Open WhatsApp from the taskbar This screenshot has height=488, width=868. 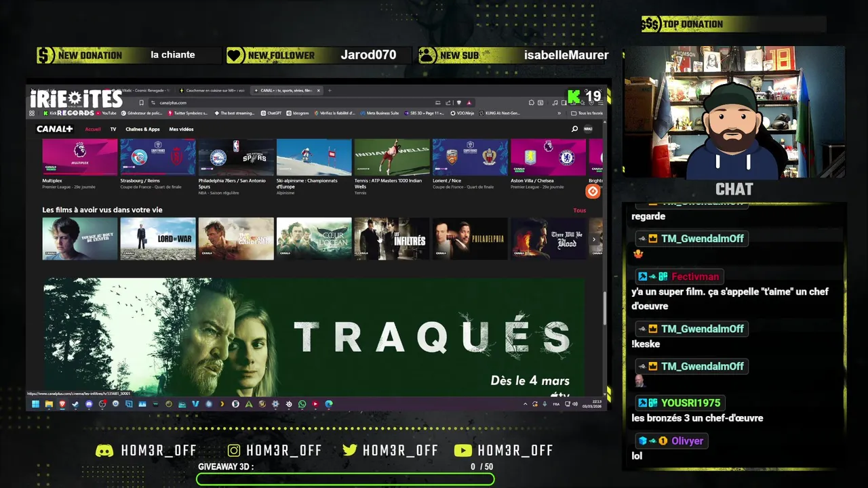click(x=302, y=404)
